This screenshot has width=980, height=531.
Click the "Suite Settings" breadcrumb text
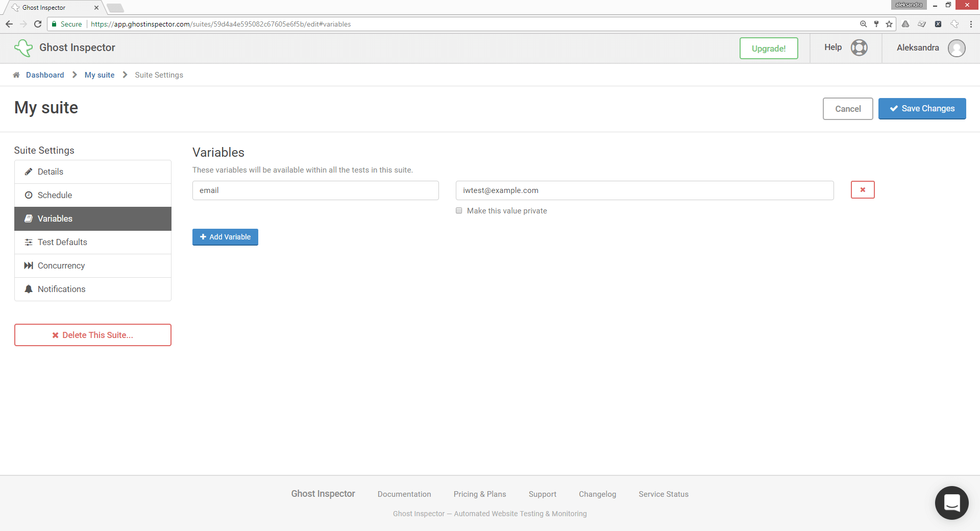(159, 75)
